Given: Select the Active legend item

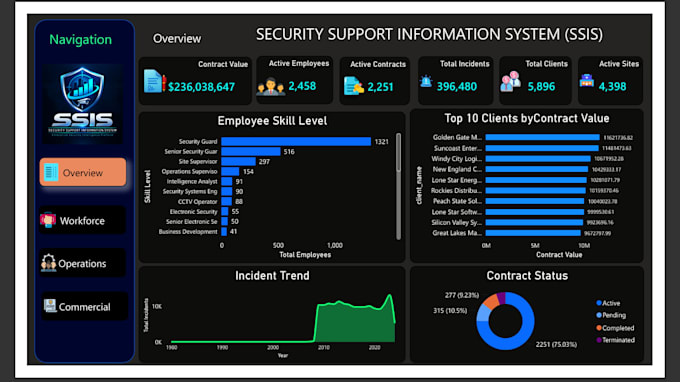Looking at the screenshot, I should click(x=608, y=303).
